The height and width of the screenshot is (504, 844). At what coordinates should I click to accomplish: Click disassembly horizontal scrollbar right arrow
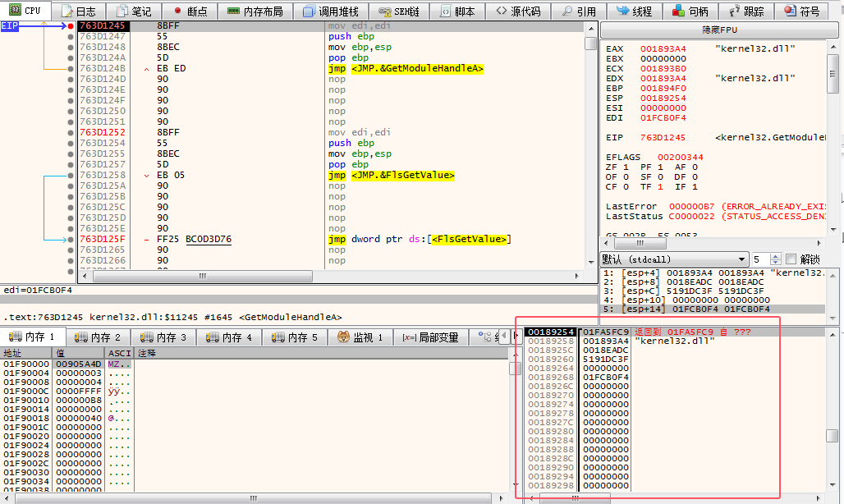coord(577,276)
